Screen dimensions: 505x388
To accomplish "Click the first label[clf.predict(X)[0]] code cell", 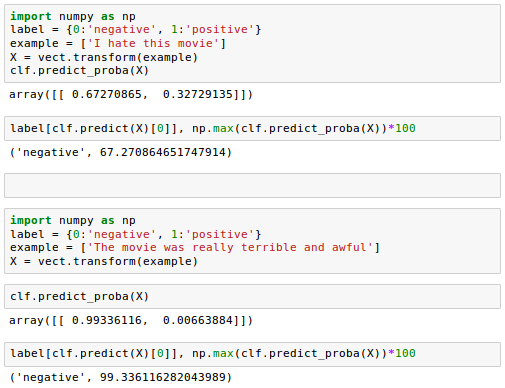I will [x=252, y=128].
